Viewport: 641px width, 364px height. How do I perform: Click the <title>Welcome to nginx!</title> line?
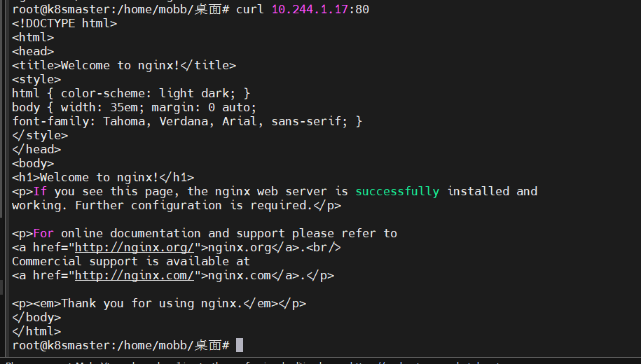[124, 65]
